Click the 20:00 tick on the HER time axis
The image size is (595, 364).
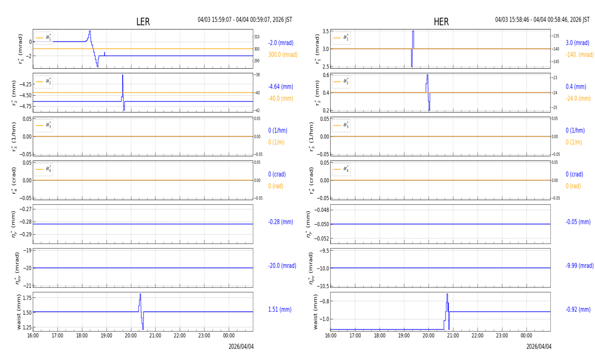click(429, 336)
